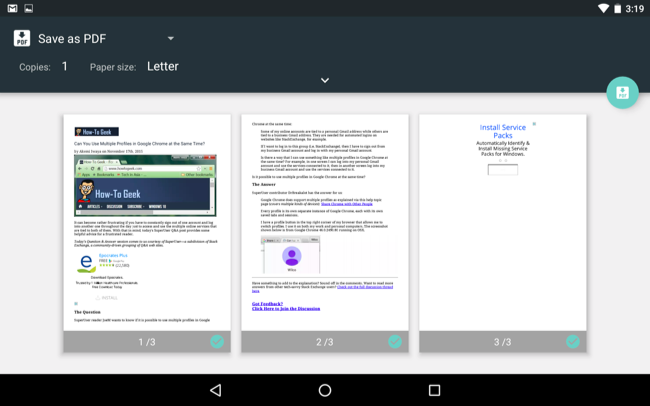The width and height of the screenshot is (650, 406).
Task: Open the Gmail notification icon in status bar
Action: (12, 8)
